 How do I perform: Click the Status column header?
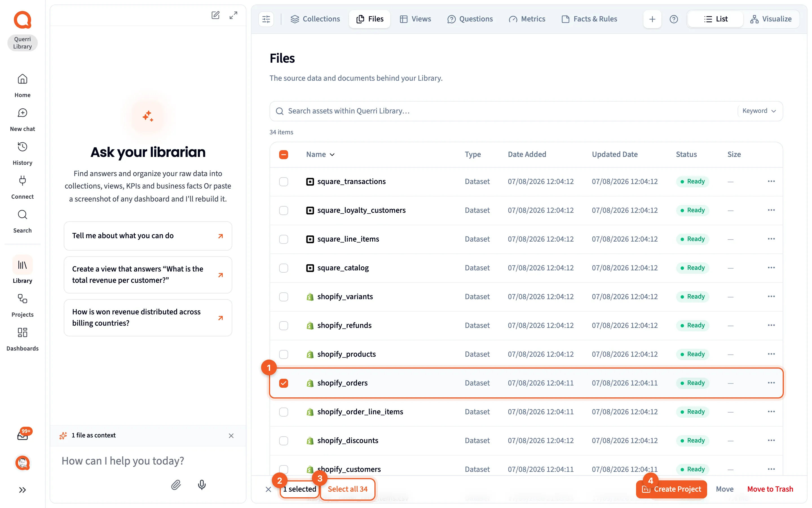686,155
